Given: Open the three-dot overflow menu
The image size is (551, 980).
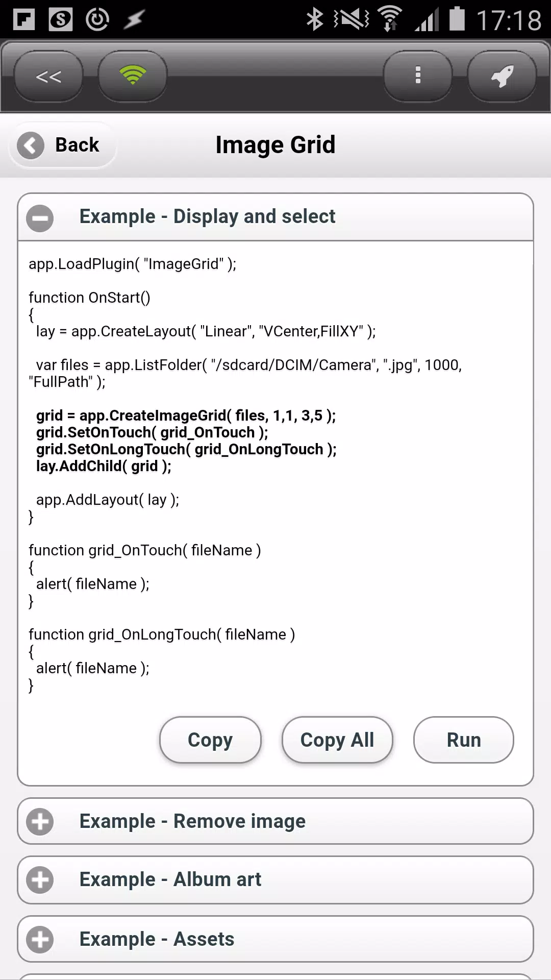Looking at the screenshot, I should point(418,76).
